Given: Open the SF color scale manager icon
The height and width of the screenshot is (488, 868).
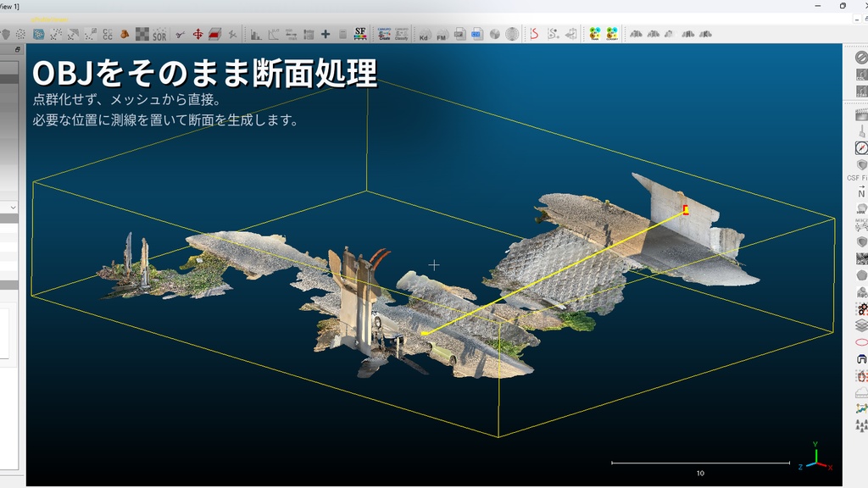Looking at the screenshot, I should 360,34.
